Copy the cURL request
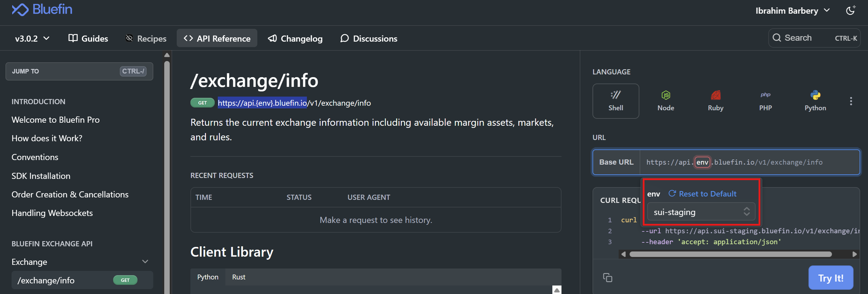Image resolution: width=868 pixels, height=294 pixels. [x=608, y=278]
